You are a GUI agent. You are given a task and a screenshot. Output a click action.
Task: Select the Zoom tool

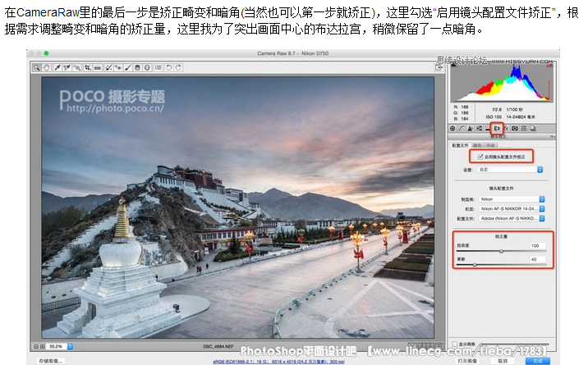tap(36, 68)
